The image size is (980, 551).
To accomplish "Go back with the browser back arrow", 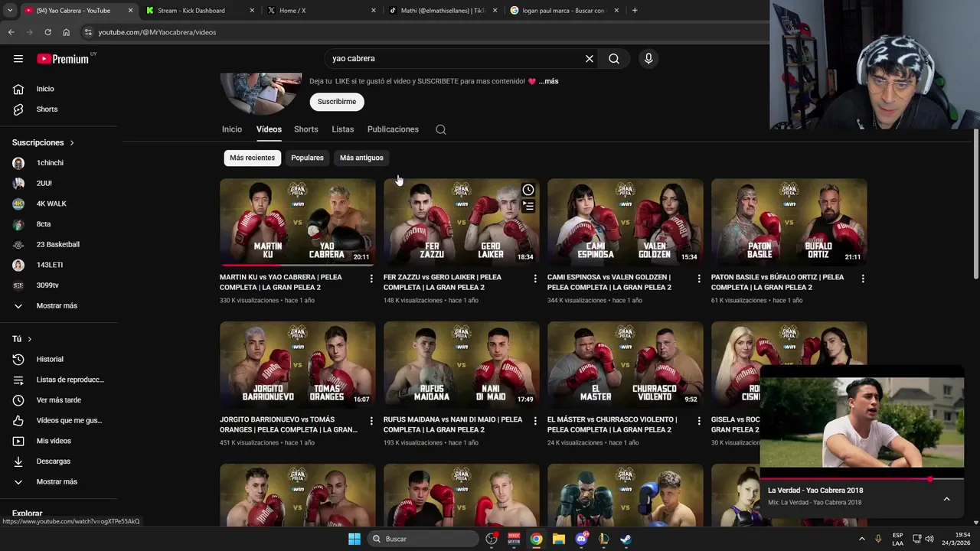I will 11,32.
